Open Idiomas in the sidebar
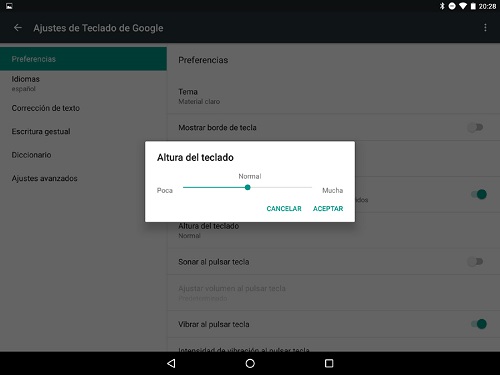The height and width of the screenshot is (375, 500). point(83,83)
